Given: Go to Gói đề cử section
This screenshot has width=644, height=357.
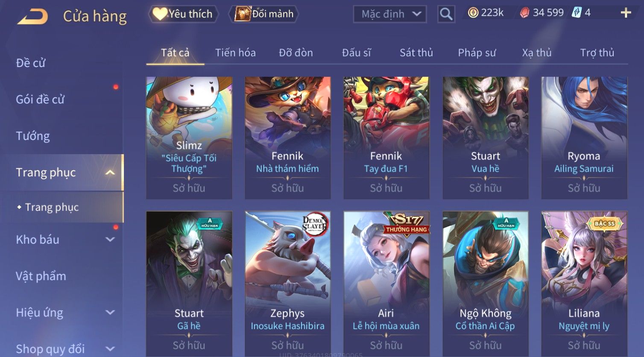Looking at the screenshot, I should point(40,99).
